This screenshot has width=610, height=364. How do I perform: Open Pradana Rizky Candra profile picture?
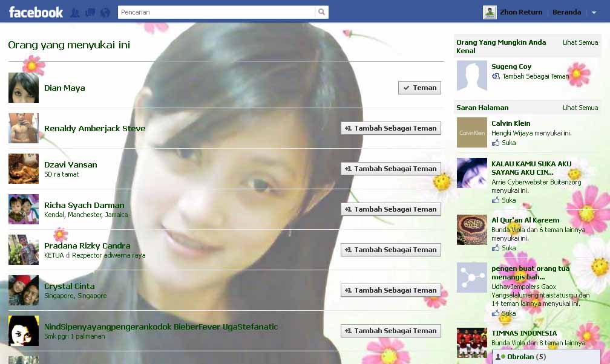coord(24,249)
